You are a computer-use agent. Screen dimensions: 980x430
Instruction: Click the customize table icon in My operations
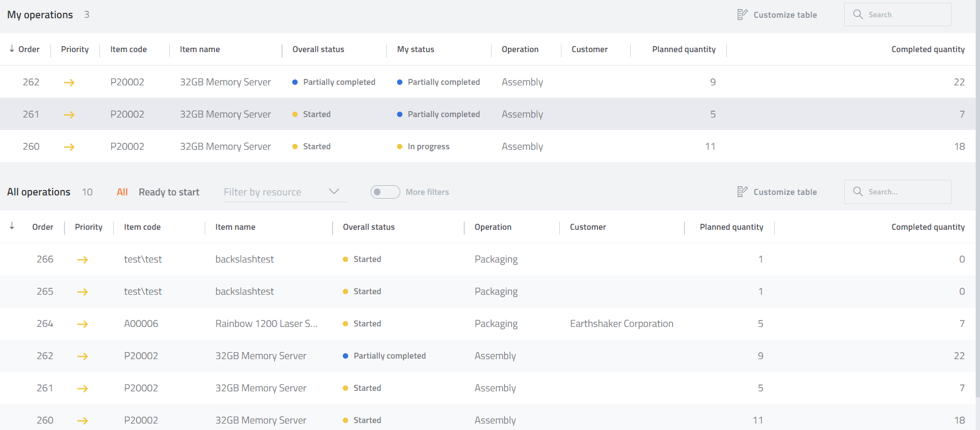(742, 14)
